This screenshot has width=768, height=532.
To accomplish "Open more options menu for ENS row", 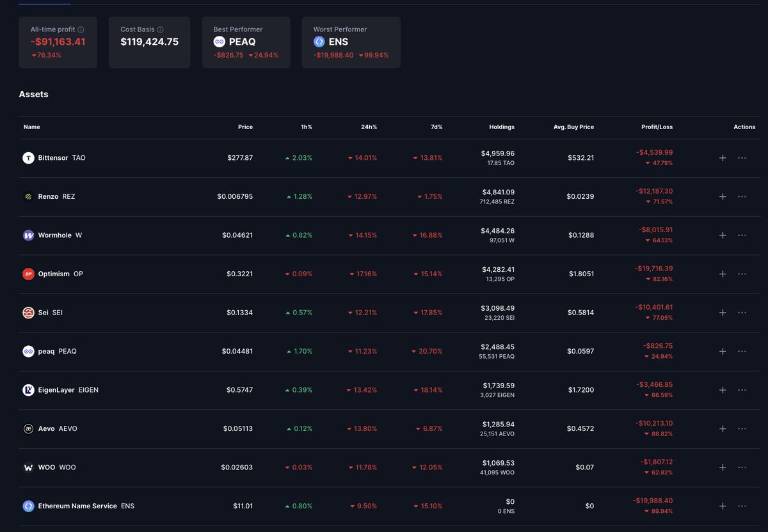I will pyautogui.click(x=742, y=506).
